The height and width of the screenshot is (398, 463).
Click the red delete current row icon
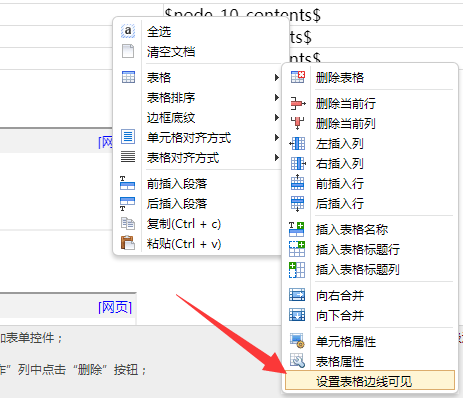[297, 103]
